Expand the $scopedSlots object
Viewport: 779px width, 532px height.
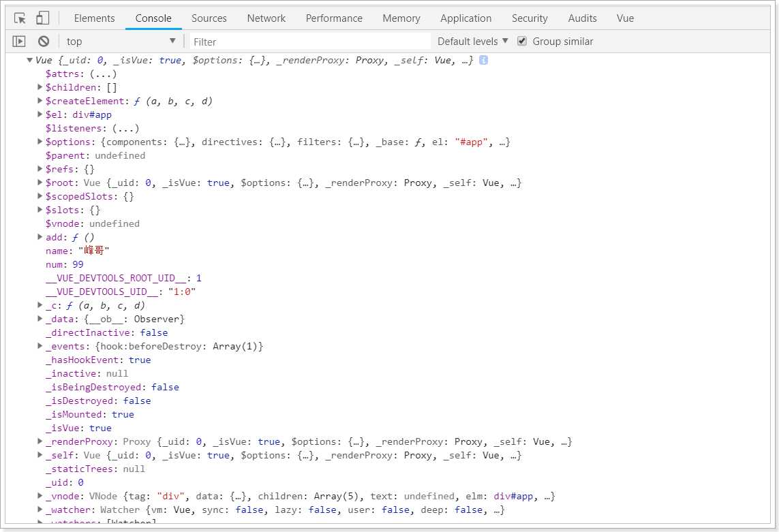(40, 196)
